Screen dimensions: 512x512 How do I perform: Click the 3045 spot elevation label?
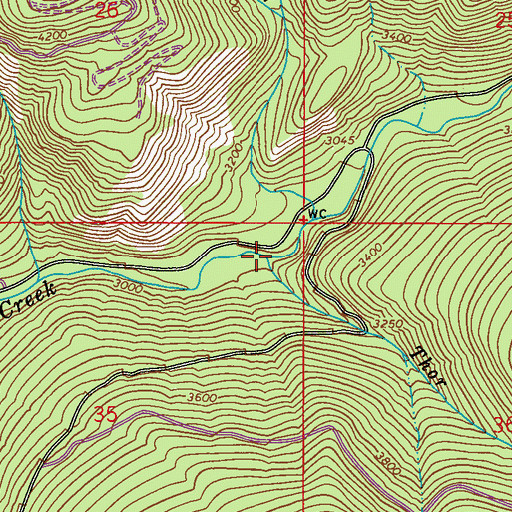tap(340, 141)
